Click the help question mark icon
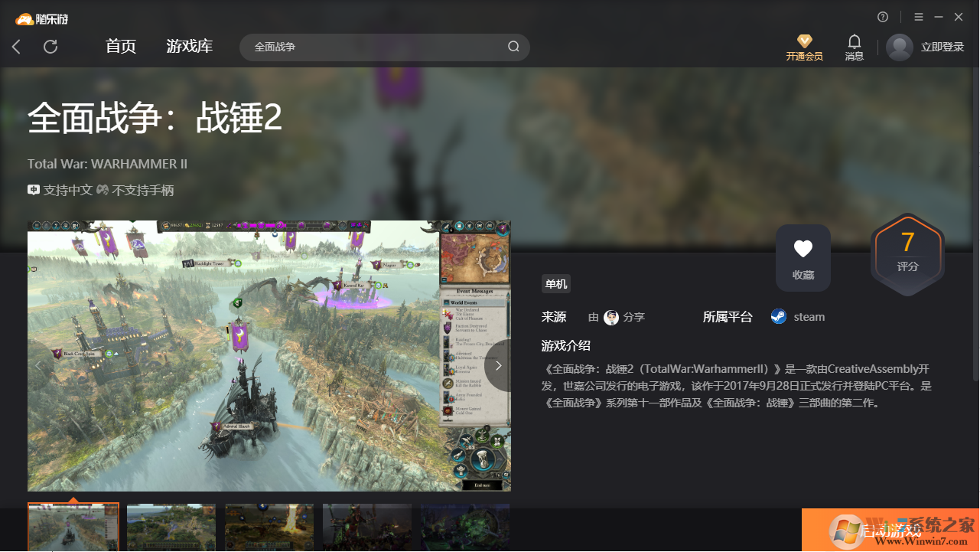Image resolution: width=980 pixels, height=552 pixels. point(883,17)
